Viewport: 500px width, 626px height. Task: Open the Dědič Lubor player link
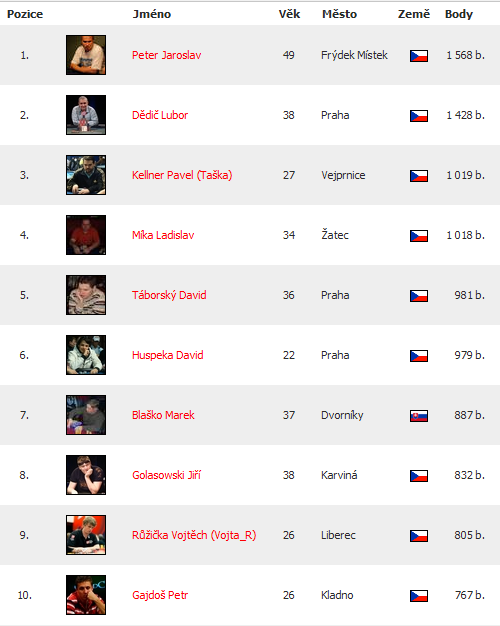point(160,115)
